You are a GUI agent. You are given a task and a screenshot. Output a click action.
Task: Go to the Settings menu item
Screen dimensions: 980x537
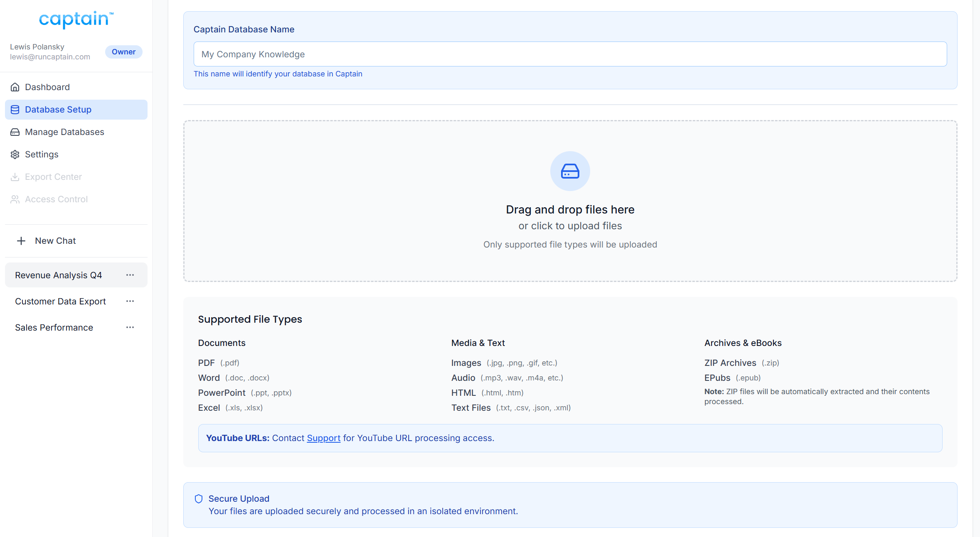tap(42, 154)
